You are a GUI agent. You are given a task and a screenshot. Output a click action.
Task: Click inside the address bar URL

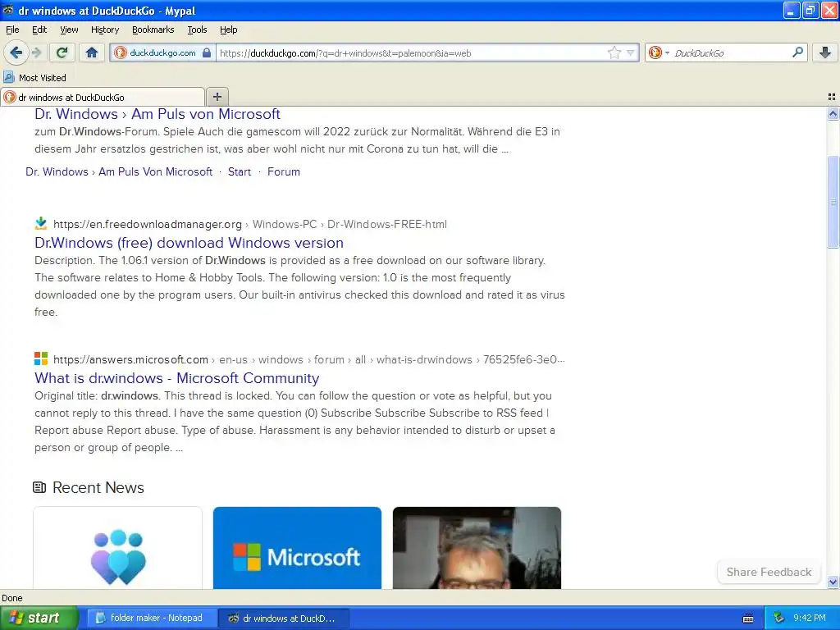point(410,53)
